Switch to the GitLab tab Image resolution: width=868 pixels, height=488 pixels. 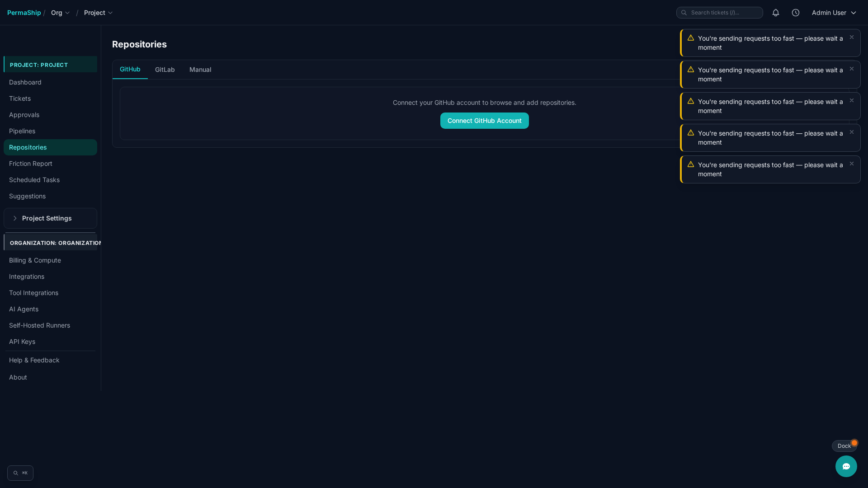pyautogui.click(x=165, y=70)
